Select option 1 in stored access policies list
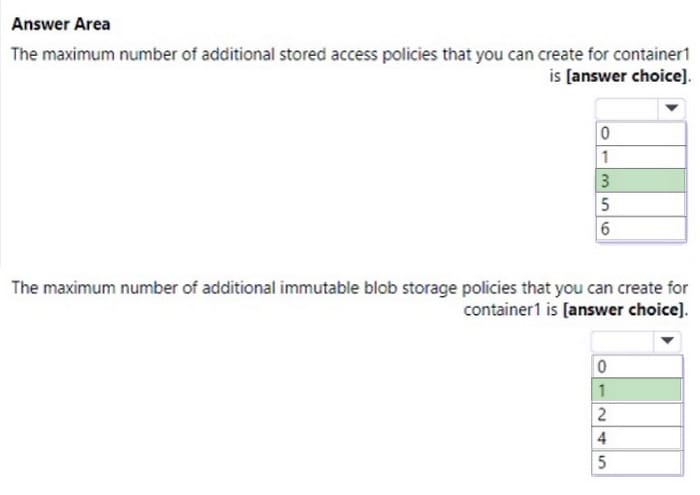The width and height of the screenshot is (700, 495). click(641, 157)
